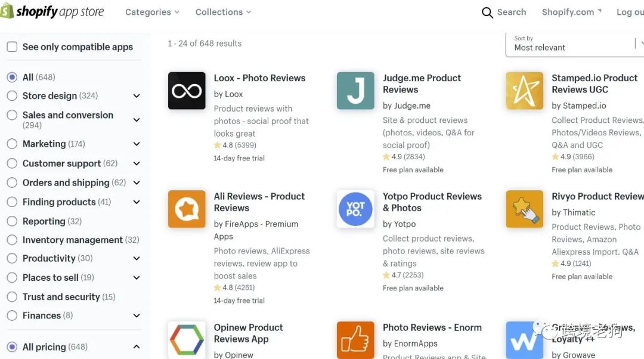This screenshot has width=644, height=359.
Task: Open Yotpo Product Reviews & Photos title
Action: 432,202
